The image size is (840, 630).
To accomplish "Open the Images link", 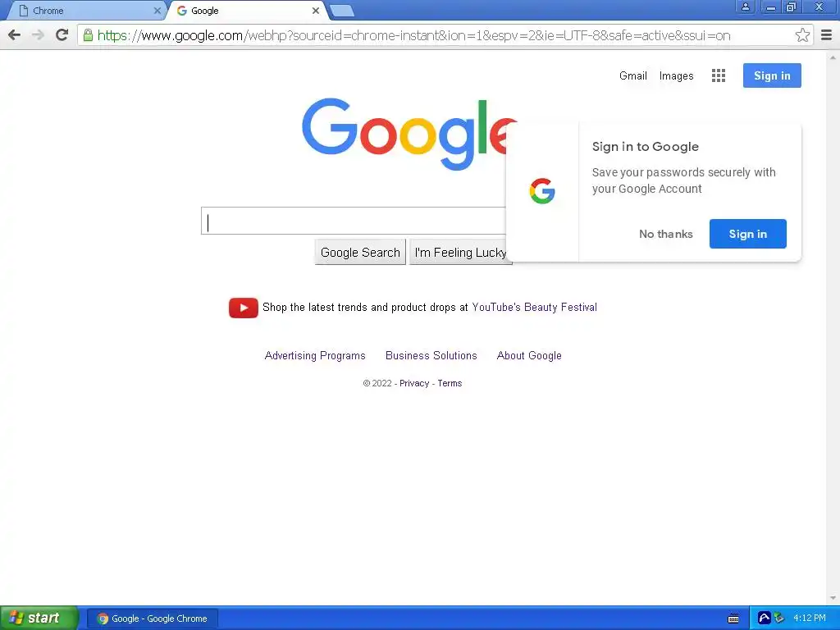I will [676, 76].
